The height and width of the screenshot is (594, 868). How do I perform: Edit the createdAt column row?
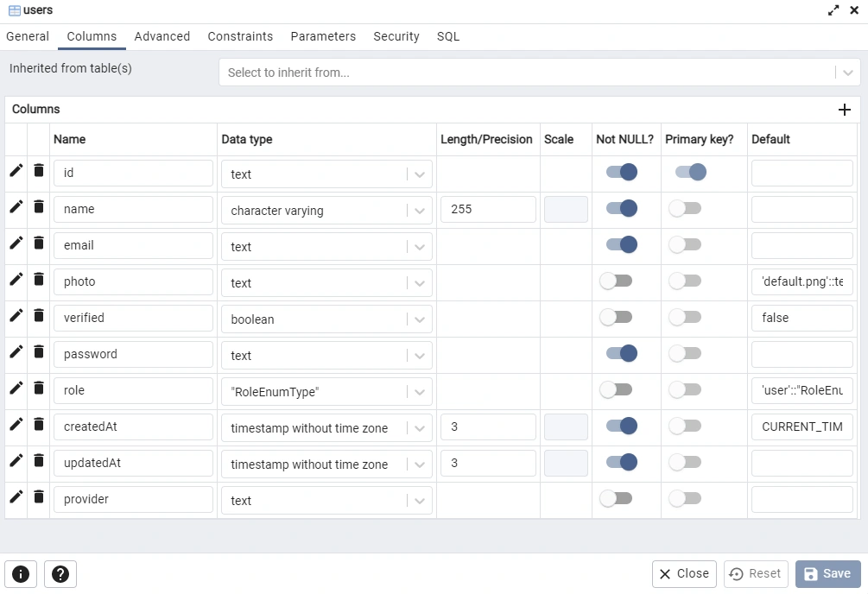(16, 425)
